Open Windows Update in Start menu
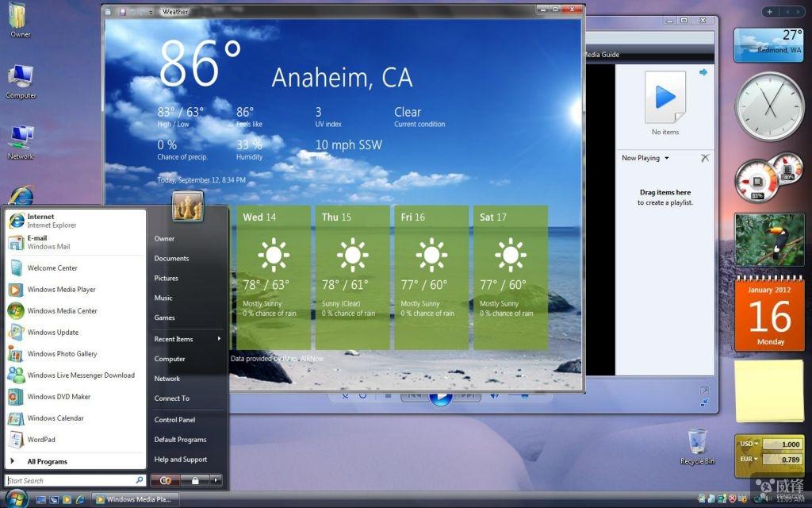 (75, 333)
